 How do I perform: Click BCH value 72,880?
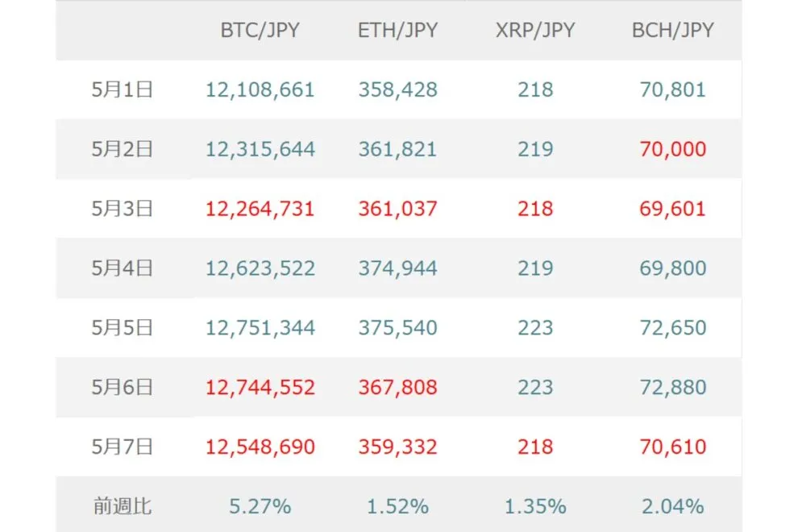click(x=673, y=388)
